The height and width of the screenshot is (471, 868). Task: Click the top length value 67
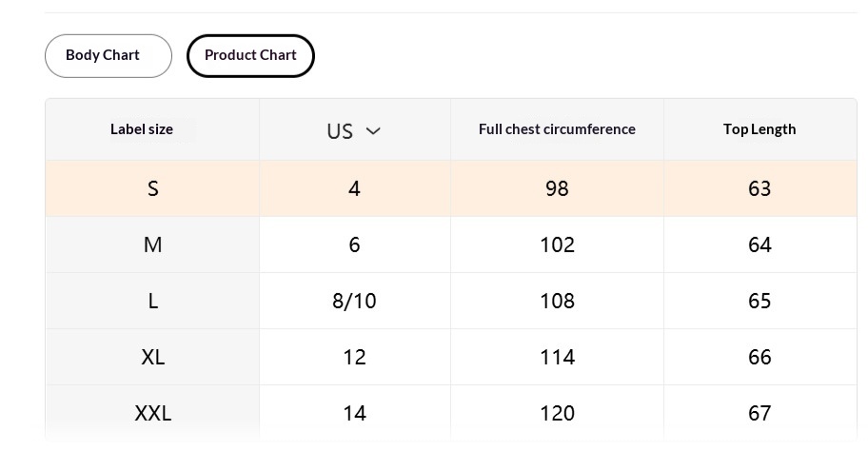tap(759, 413)
